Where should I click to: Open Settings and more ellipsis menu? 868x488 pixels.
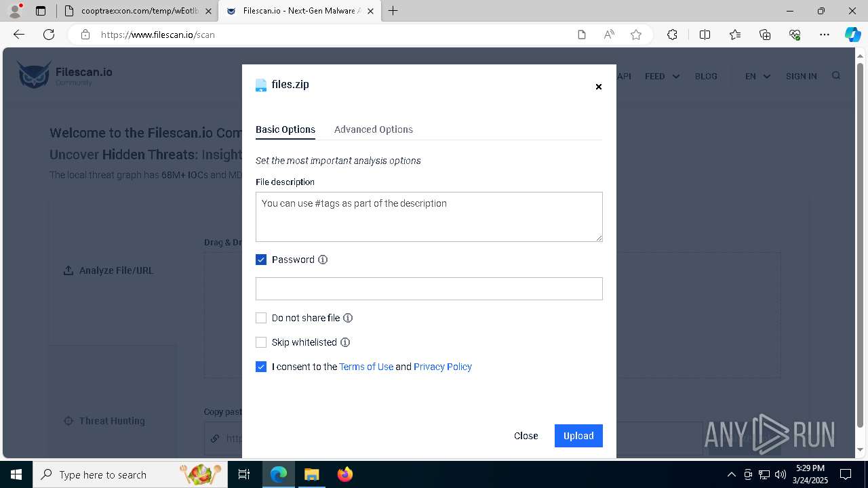(x=825, y=35)
